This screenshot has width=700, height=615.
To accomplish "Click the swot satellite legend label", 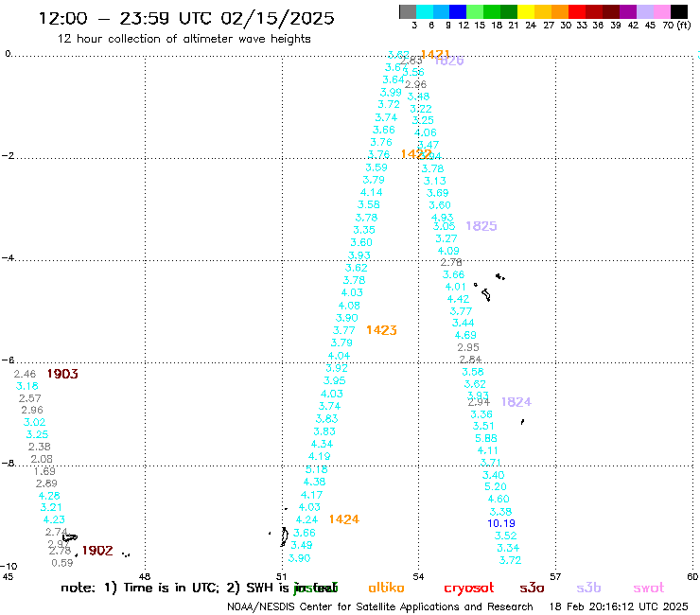I will 649,588.
